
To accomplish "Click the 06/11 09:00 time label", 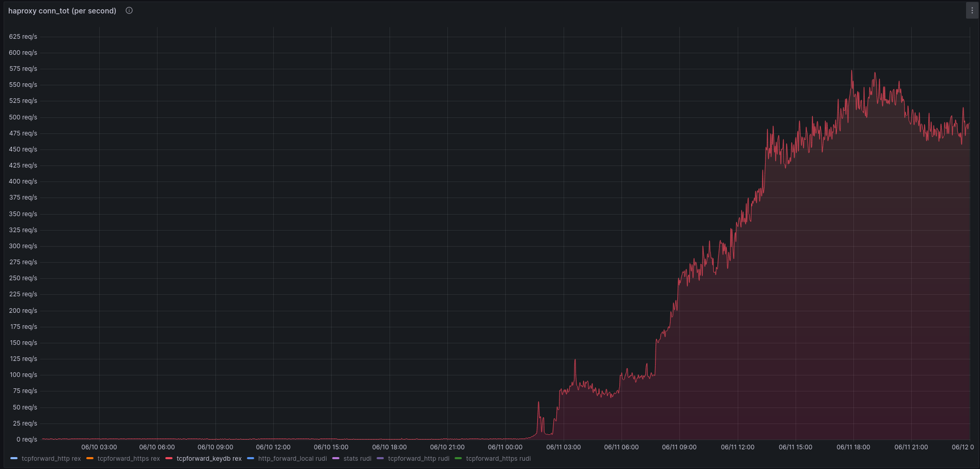I will (x=679, y=447).
